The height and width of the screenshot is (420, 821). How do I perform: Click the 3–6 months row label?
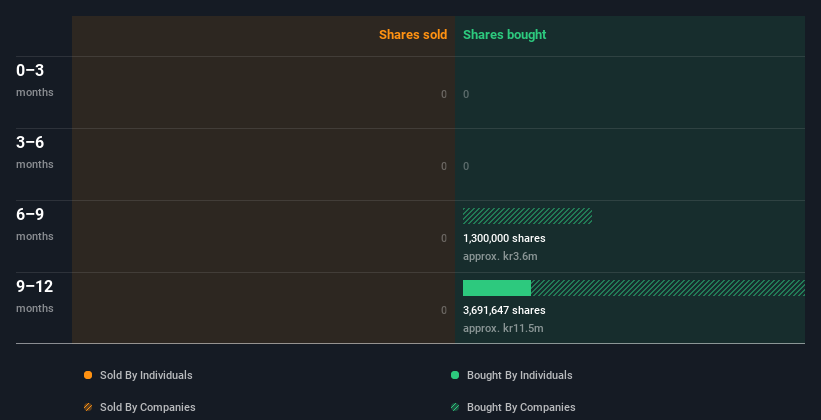[35, 152]
